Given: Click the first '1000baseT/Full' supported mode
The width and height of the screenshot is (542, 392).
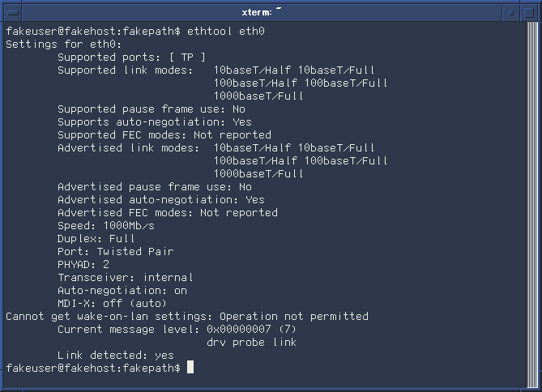Looking at the screenshot, I should coord(258,96).
